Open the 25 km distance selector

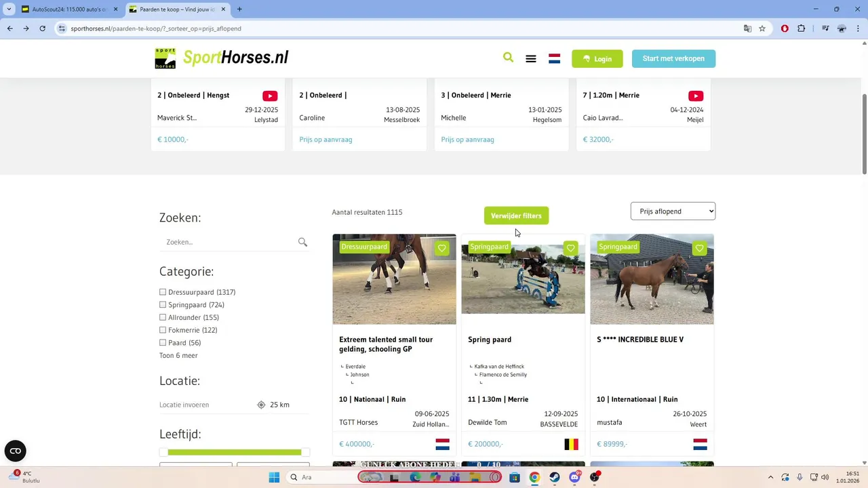click(x=279, y=405)
